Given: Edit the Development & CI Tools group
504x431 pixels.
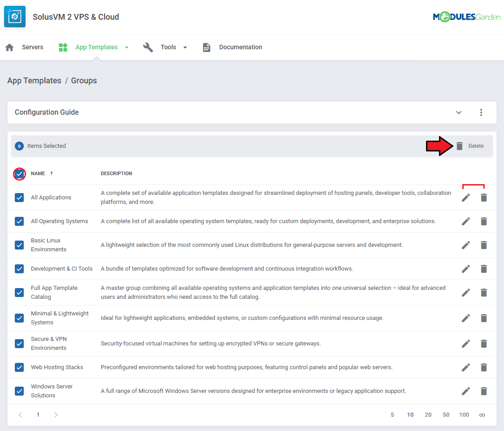Looking at the screenshot, I should 466,268.
